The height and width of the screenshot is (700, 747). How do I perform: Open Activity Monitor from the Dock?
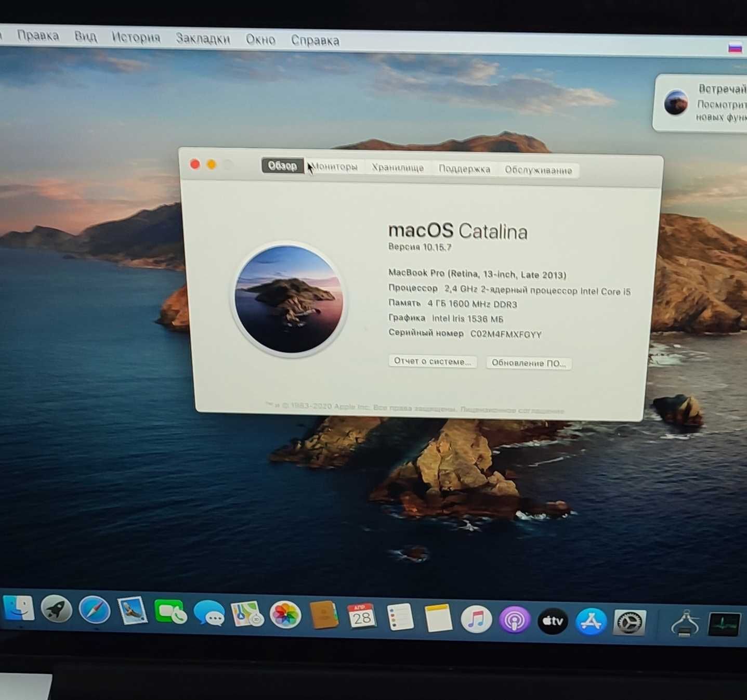[724, 624]
